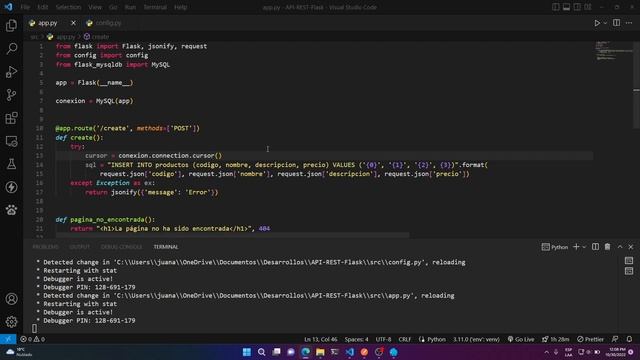
Task: Open errors and warnings status item
Action: [32, 339]
